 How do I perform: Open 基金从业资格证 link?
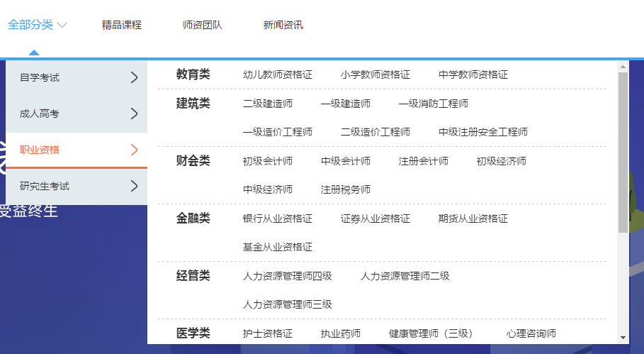(x=278, y=247)
